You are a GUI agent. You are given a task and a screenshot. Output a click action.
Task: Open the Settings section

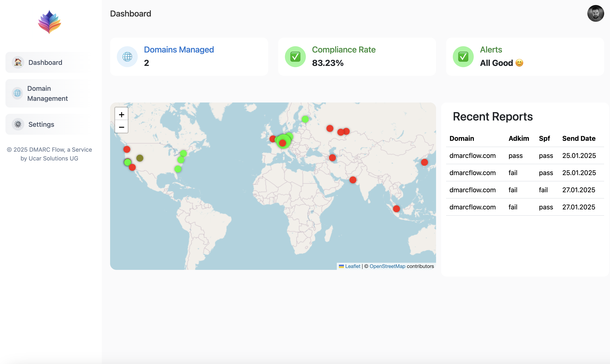(x=41, y=124)
